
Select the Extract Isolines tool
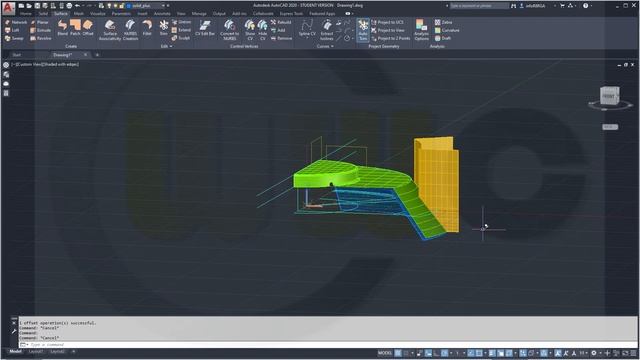pos(327,30)
